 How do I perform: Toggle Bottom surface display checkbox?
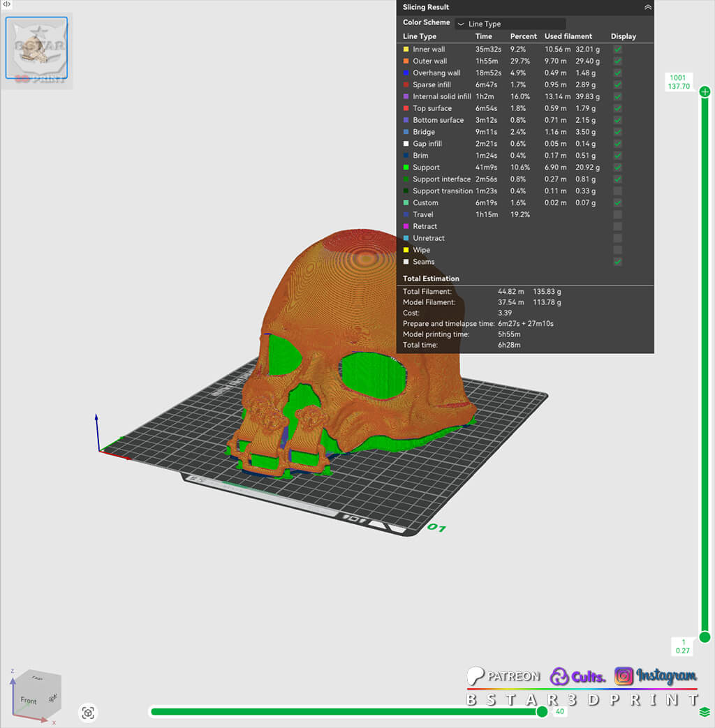617,120
